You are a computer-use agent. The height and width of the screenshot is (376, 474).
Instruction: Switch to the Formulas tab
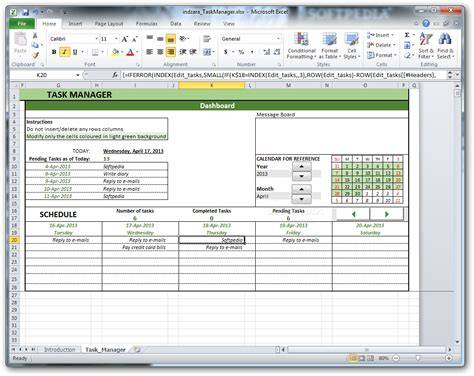click(146, 24)
